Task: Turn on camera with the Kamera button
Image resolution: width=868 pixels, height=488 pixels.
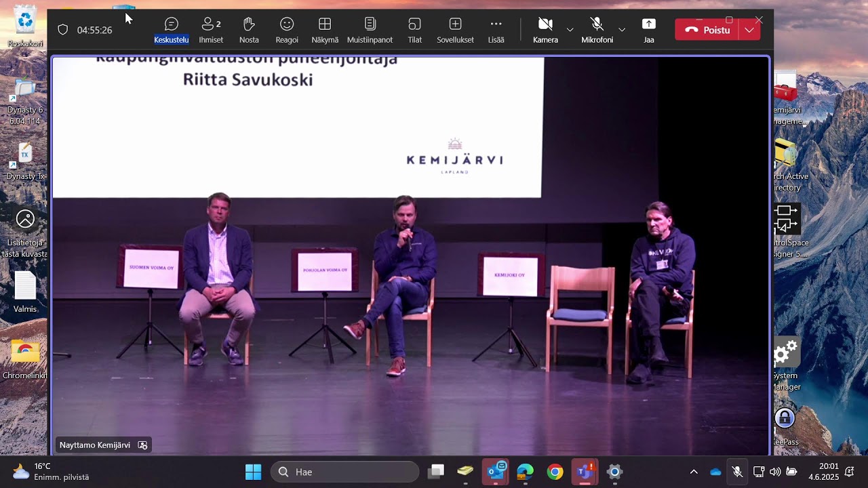Action: (x=545, y=30)
